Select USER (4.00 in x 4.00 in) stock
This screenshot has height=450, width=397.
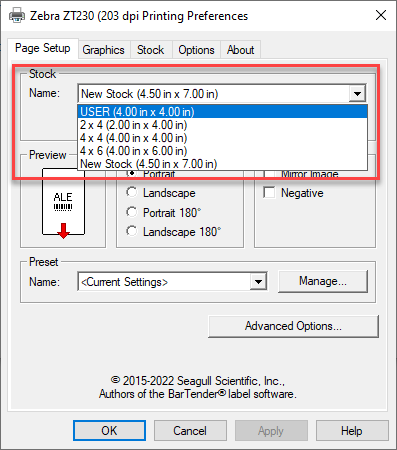(222, 112)
